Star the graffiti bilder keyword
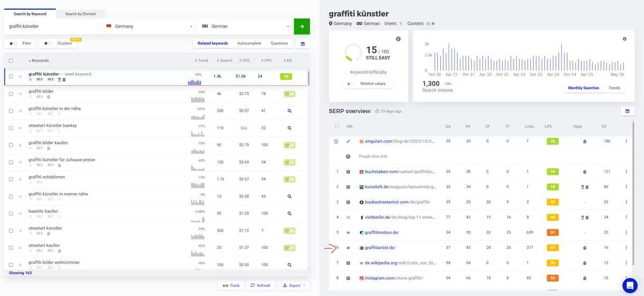The width and height of the screenshot is (644, 296). [20, 94]
